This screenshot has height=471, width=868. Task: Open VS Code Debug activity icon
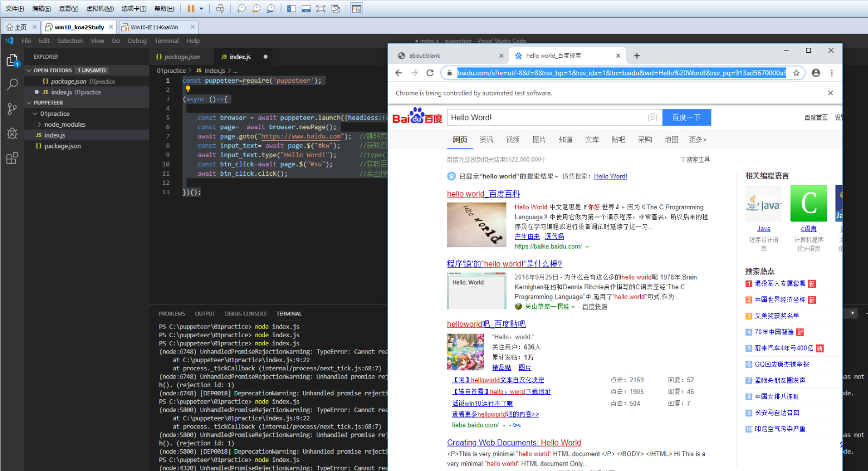click(12, 133)
